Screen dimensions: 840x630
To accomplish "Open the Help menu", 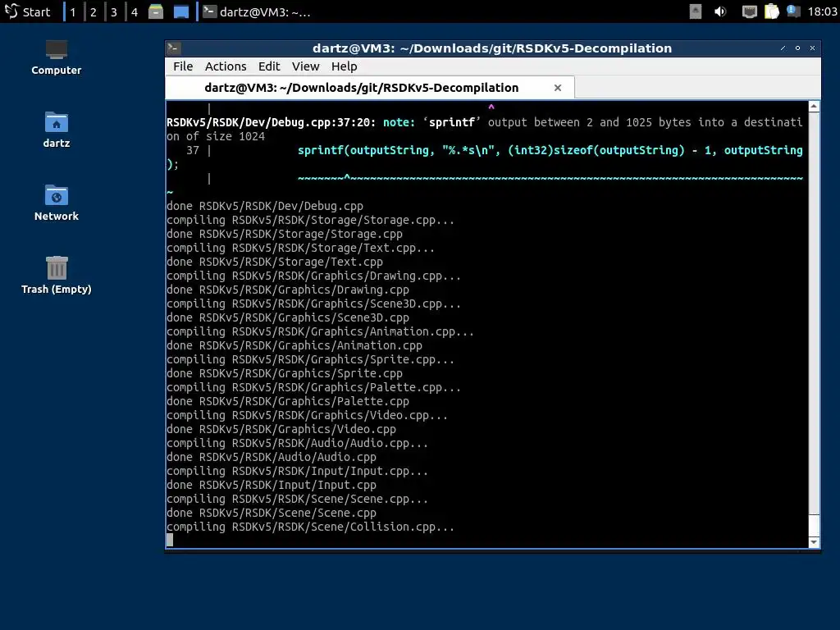I will 344,66.
